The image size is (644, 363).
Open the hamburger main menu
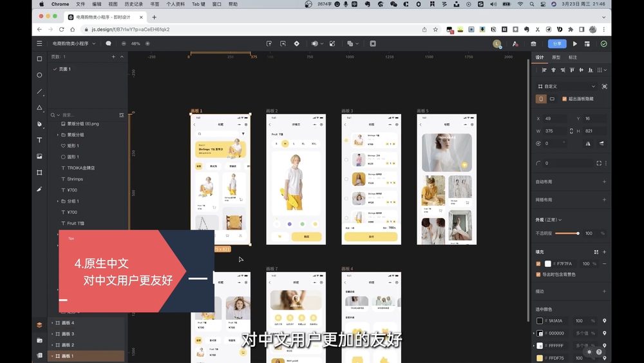(x=39, y=43)
